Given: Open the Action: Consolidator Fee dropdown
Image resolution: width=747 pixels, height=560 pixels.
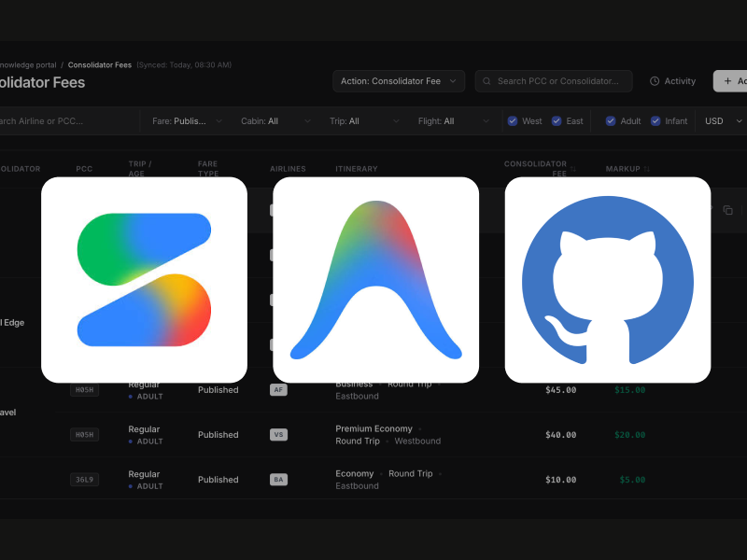Looking at the screenshot, I should point(399,81).
